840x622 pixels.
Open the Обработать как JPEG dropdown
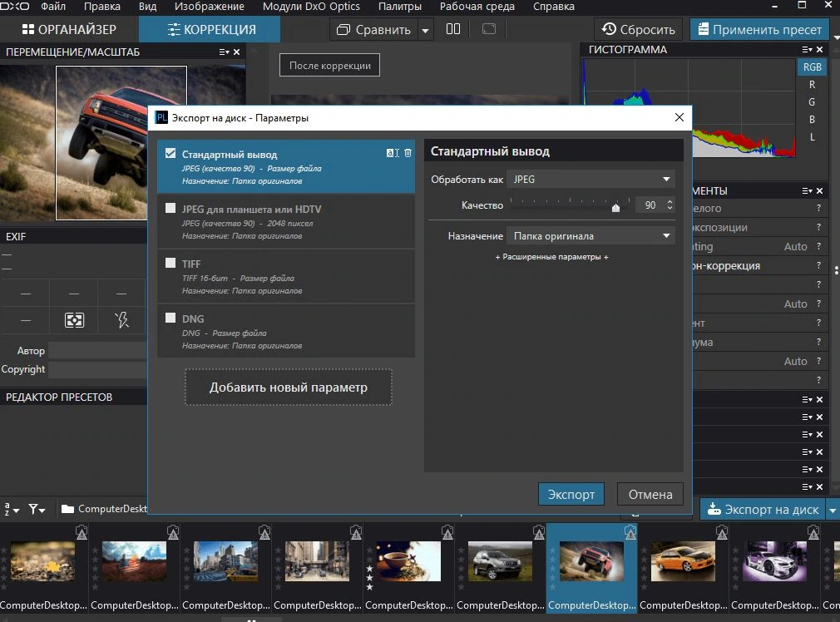coord(590,180)
